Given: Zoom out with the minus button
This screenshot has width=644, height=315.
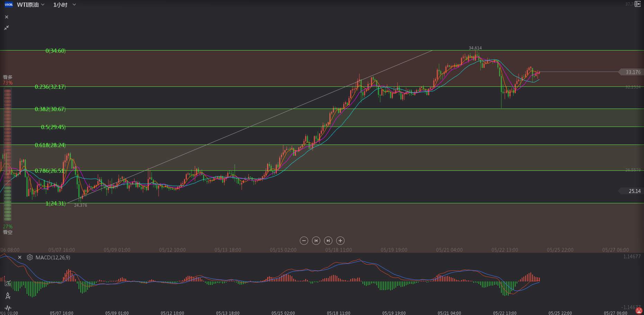Looking at the screenshot, I should pyautogui.click(x=304, y=241).
